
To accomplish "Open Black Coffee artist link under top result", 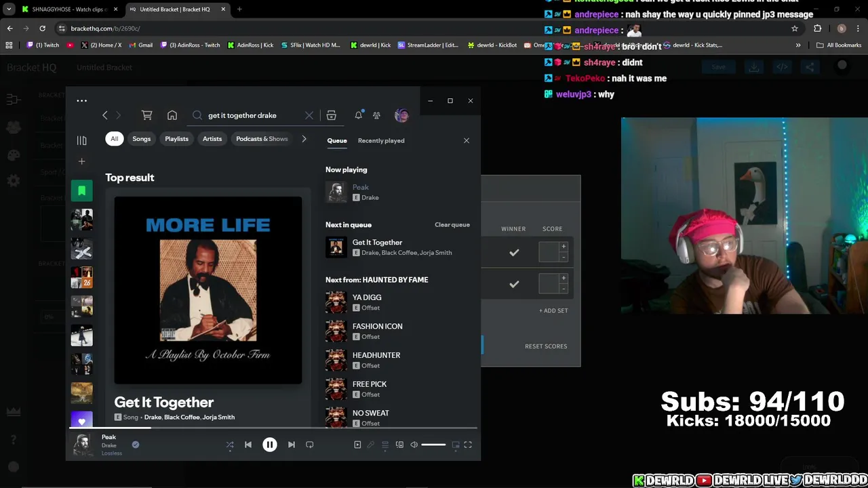I will point(182,418).
